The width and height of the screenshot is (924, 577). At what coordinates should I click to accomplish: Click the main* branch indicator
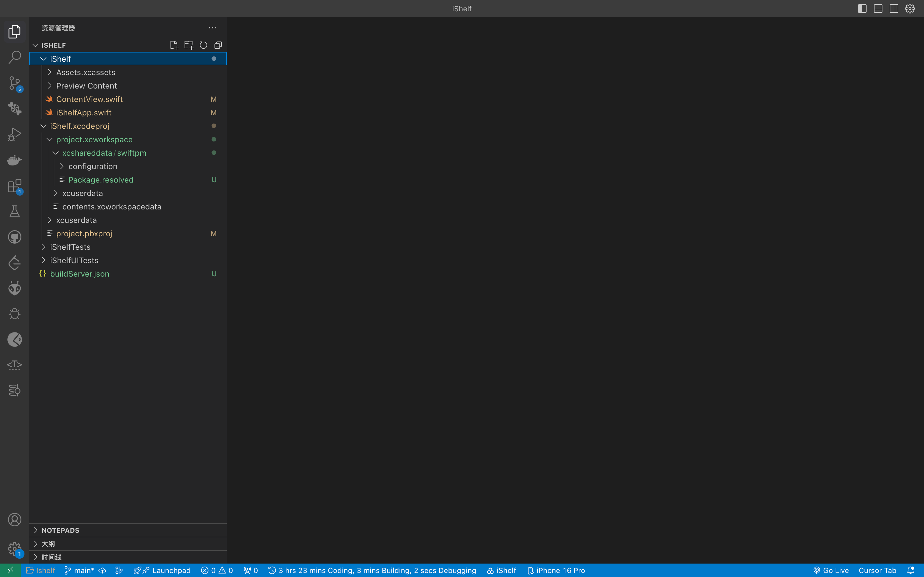pyautogui.click(x=79, y=570)
